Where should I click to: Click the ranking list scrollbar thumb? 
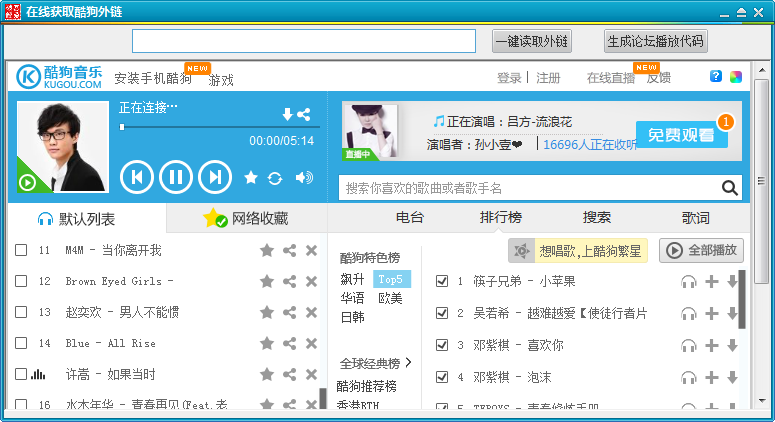click(741, 299)
